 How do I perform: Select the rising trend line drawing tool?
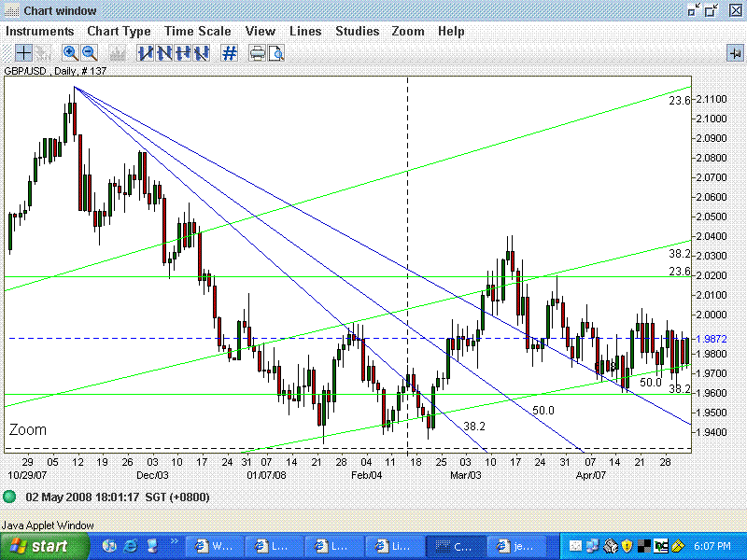(x=145, y=53)
